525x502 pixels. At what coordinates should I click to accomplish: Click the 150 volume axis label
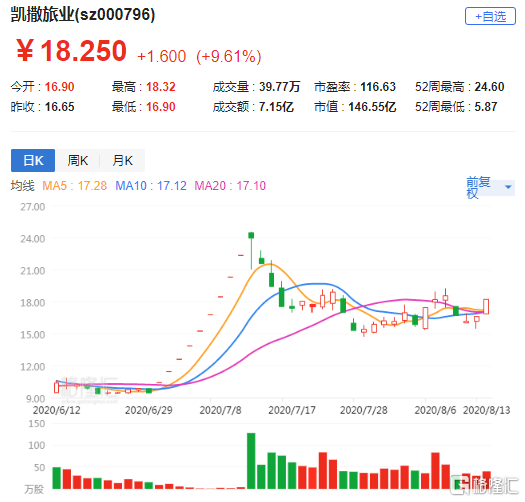tap(37, 424)
